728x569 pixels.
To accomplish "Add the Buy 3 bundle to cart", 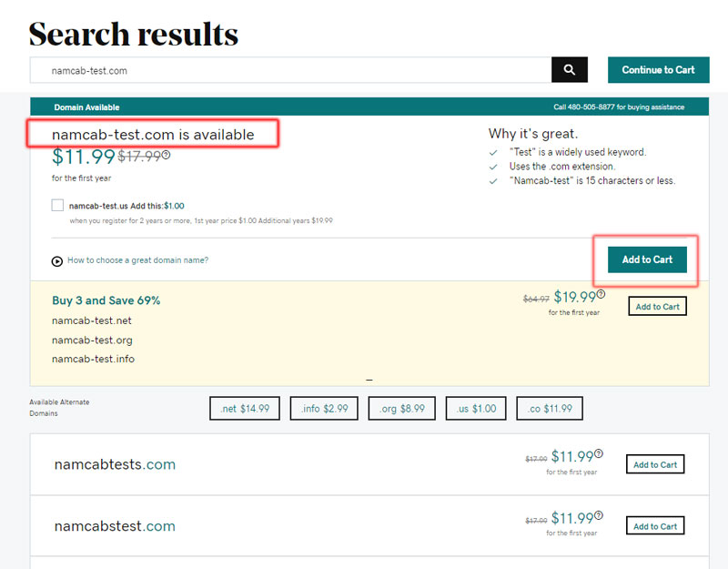I will click(657, 307).
